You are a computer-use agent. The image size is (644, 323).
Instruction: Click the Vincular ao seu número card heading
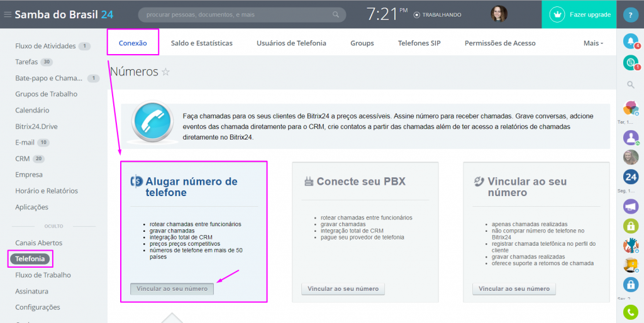[527, 187]
